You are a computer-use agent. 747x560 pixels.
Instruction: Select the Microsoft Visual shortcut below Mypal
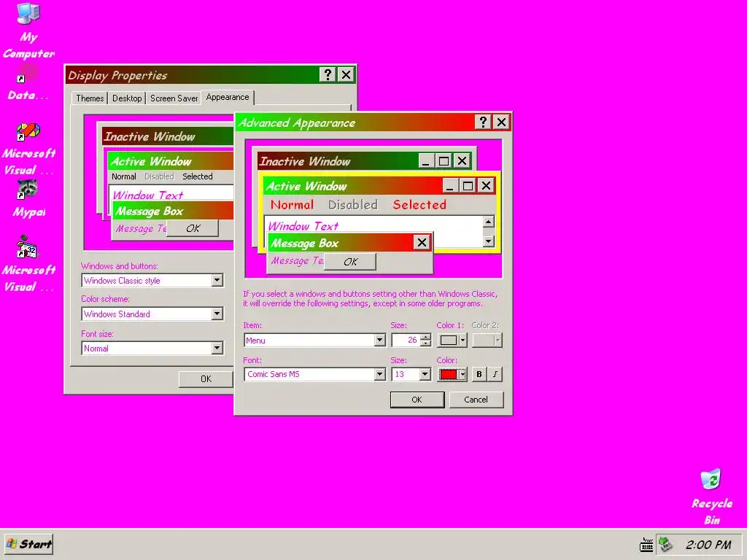pyautogui.click(x=28, y=263)
